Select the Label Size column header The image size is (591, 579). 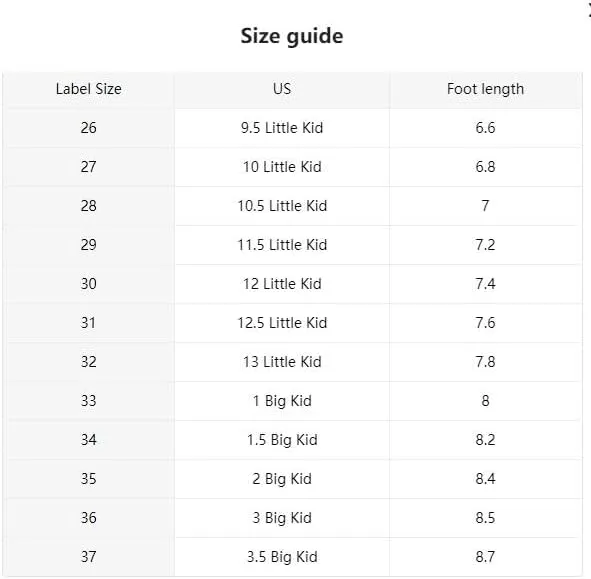(x=89, y=89)
